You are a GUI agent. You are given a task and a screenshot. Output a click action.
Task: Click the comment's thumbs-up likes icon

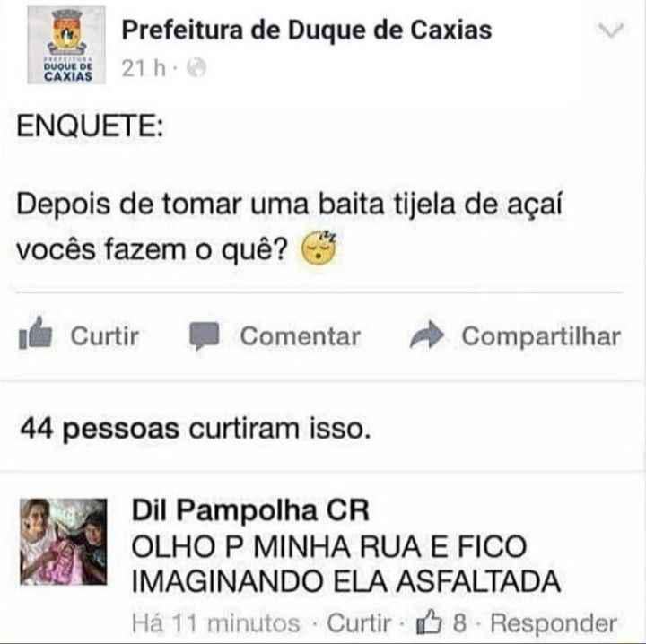pos(429,622)
